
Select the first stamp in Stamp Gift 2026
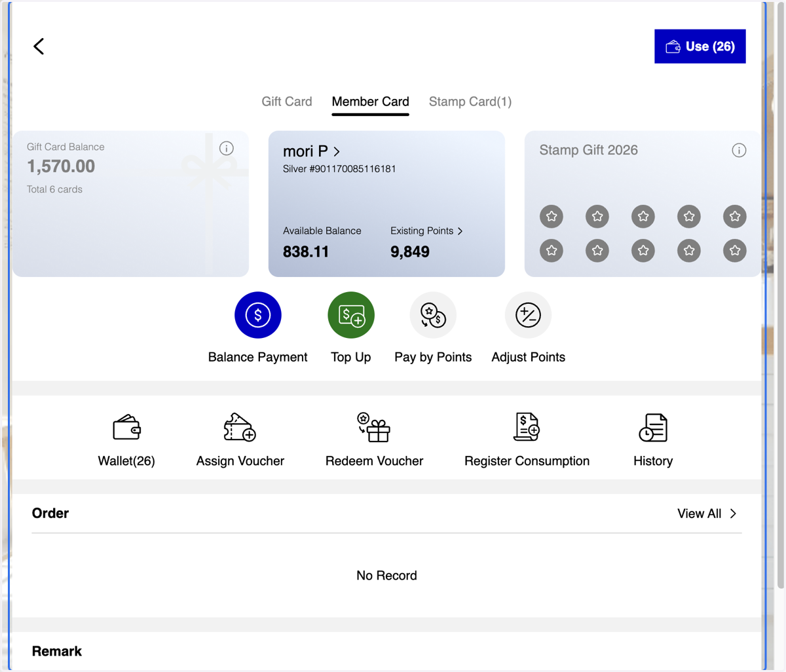552,216
